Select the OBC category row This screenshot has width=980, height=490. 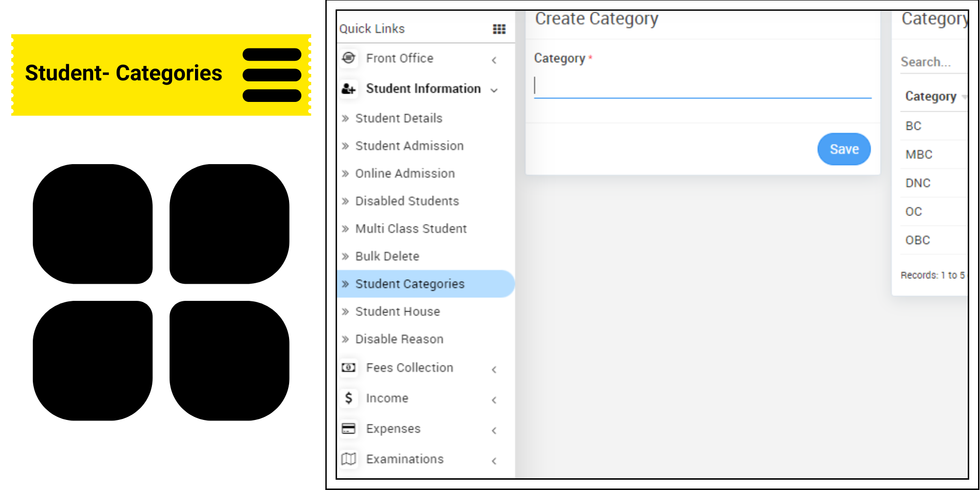(917, 240)
